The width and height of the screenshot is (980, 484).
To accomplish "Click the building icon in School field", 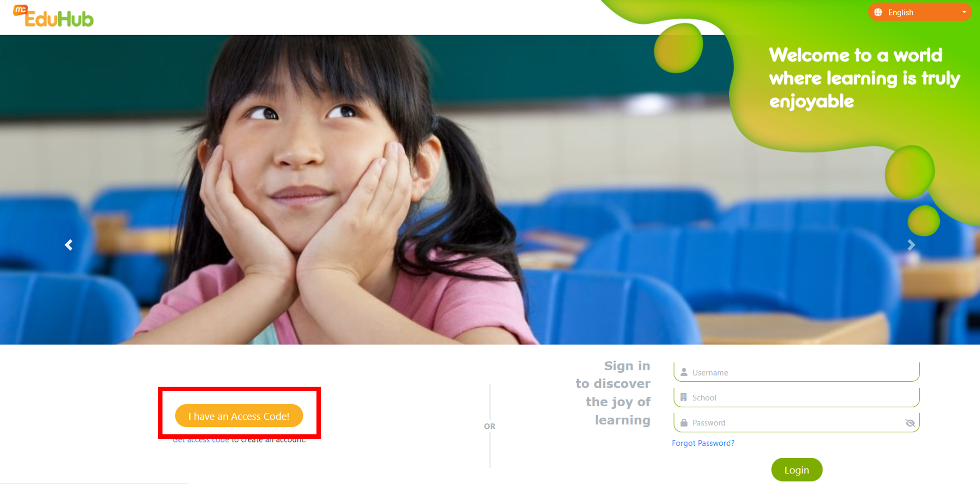I will point(684,397).
